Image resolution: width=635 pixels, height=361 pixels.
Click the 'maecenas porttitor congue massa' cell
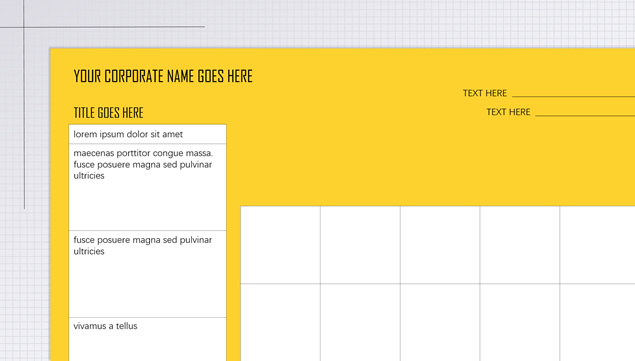pyautogui.click(x=147, y=187)
